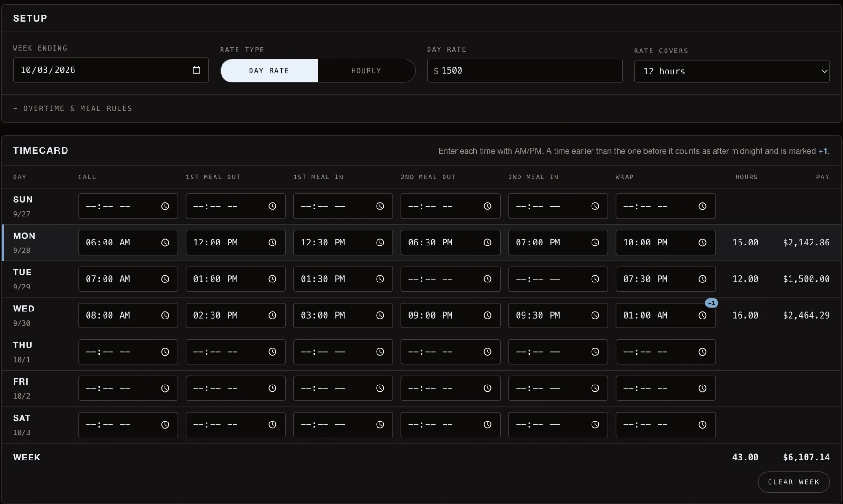
Task: Click clock icon in Tuesday 1st Meal Out
Action: 272,279
